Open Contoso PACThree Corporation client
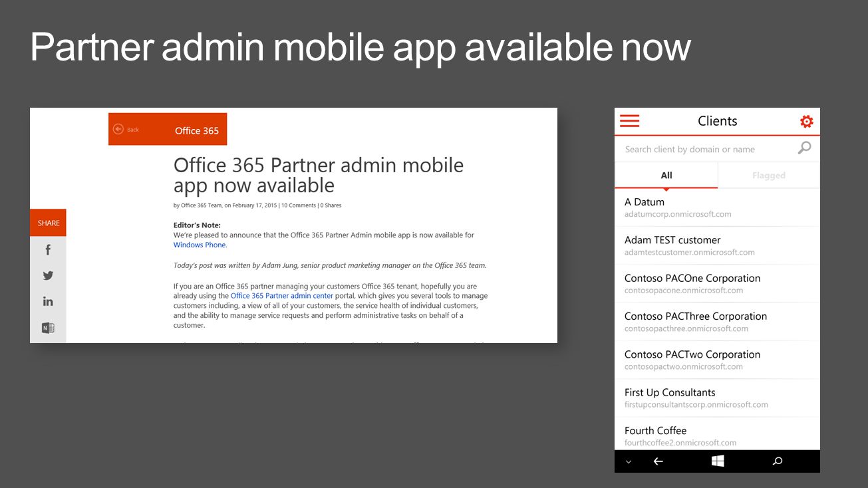This screenshot has width=868, height=488. click(717, 322)
